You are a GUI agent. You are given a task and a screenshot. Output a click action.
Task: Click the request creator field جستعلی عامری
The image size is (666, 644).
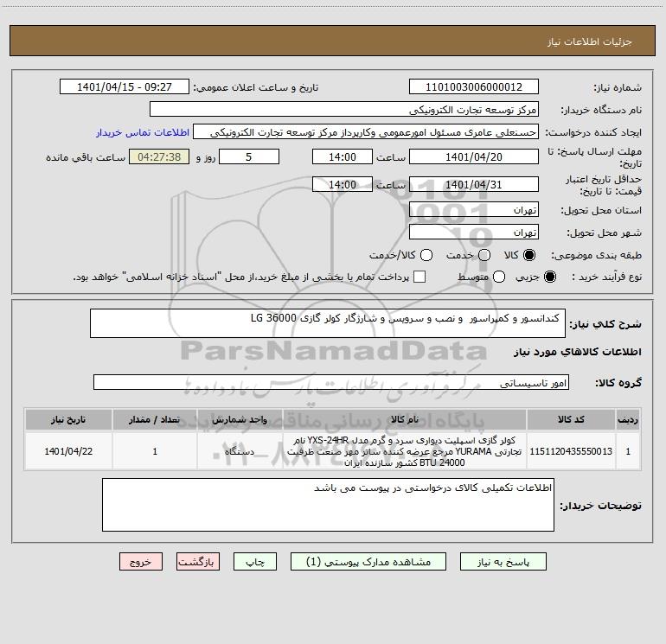click(x=366, y=131)
